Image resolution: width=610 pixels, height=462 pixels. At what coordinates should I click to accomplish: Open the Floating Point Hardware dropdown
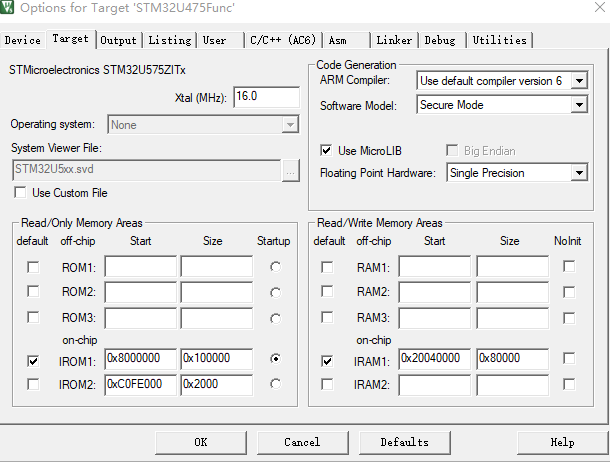[579, 173]
